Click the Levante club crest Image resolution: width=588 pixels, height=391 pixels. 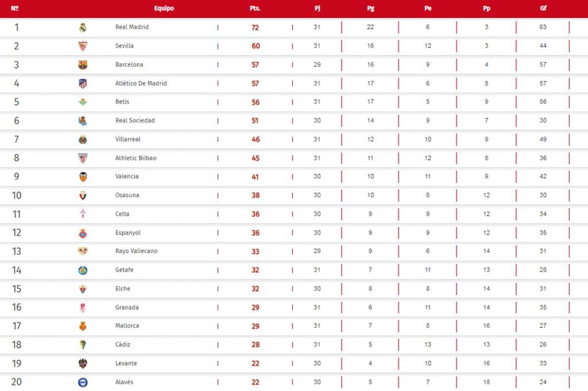[83, 364]
